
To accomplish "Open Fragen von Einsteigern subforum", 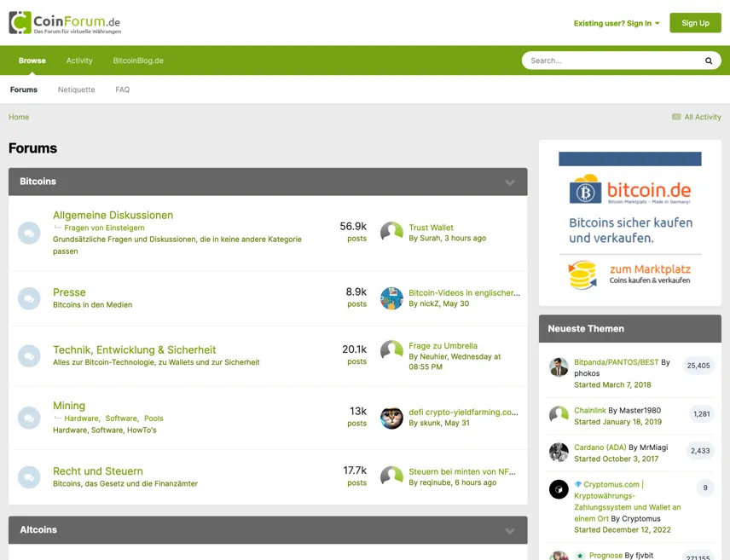I will click(104, 228).
